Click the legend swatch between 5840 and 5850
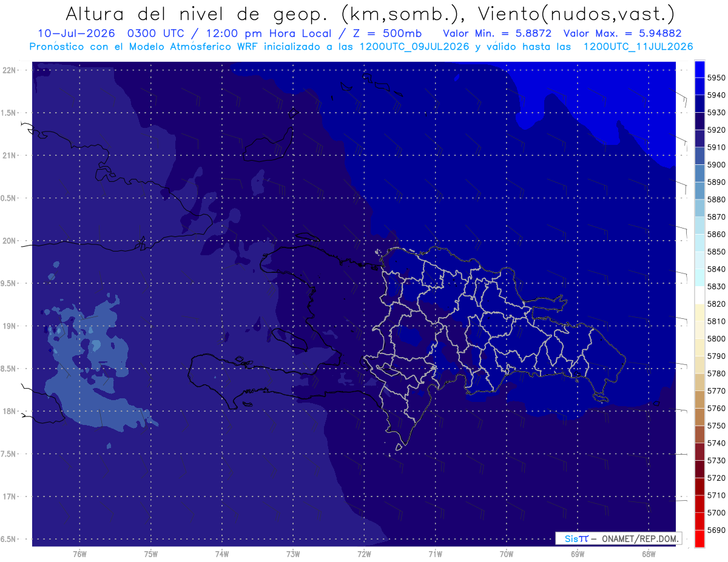This screenshot has width=728, height=562. coord(699,260)
